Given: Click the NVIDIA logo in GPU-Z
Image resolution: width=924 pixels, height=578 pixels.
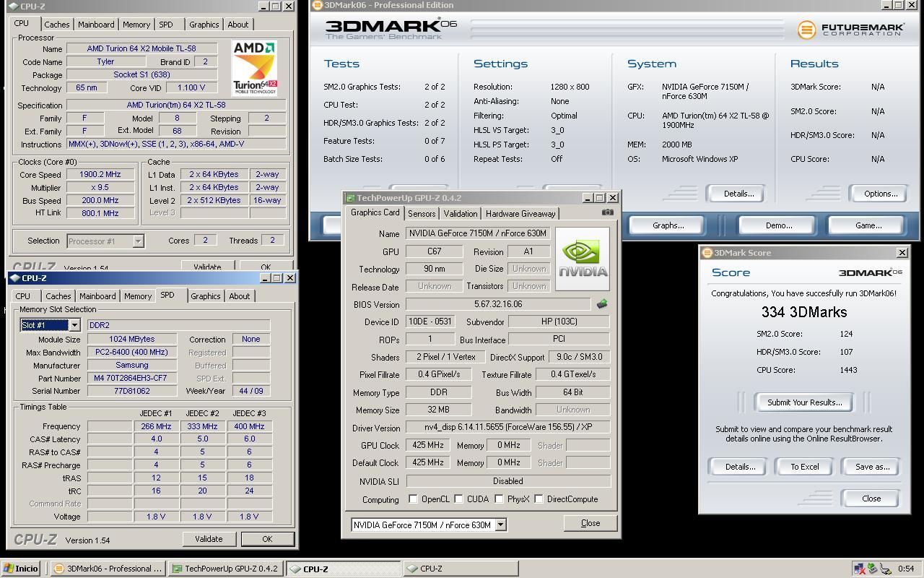Looking at the screenshot, I should [583, 259].
